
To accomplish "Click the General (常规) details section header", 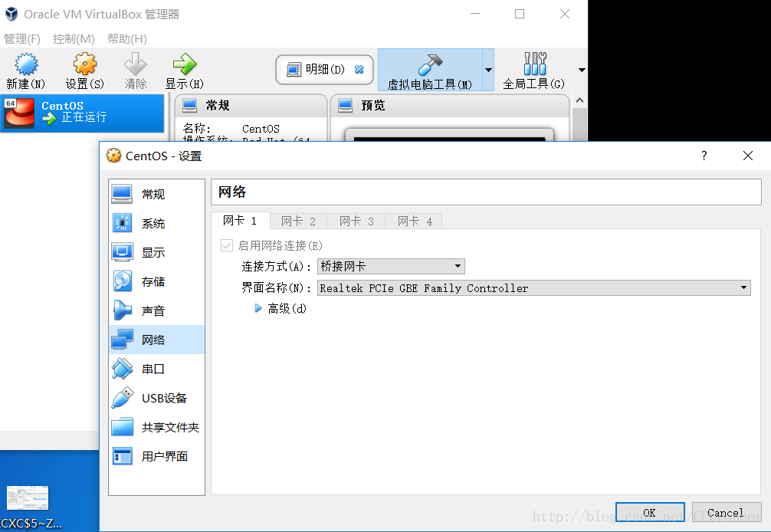I will point(251,105).
